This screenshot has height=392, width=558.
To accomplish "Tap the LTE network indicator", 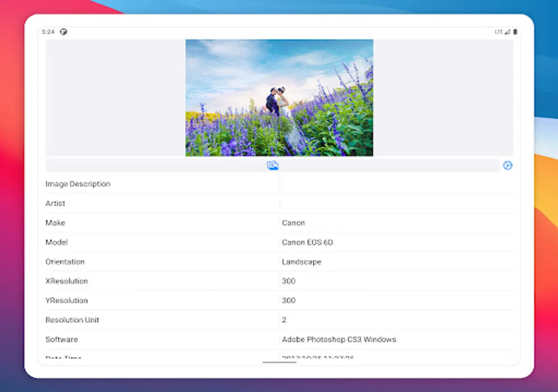I will [x=499, y=32].
